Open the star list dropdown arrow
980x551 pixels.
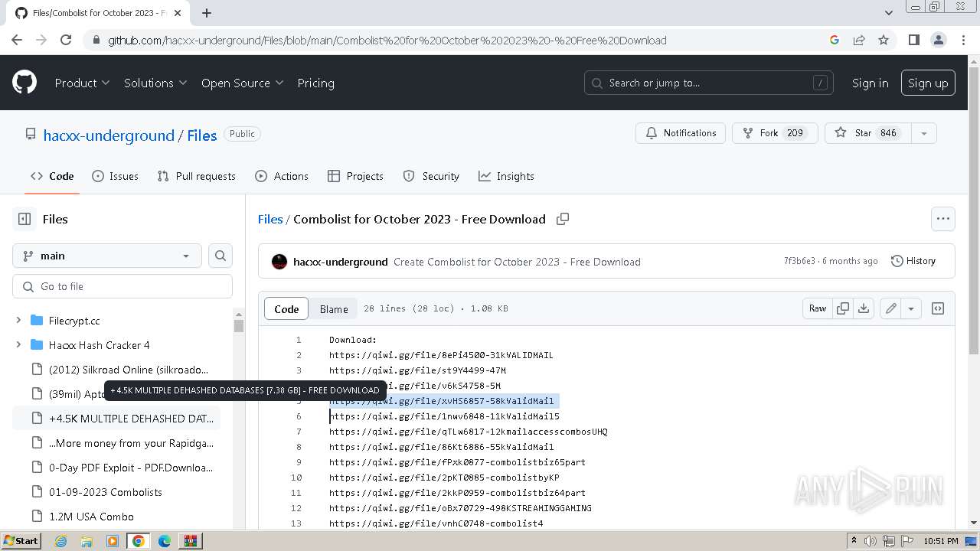[x=923, y=133]
